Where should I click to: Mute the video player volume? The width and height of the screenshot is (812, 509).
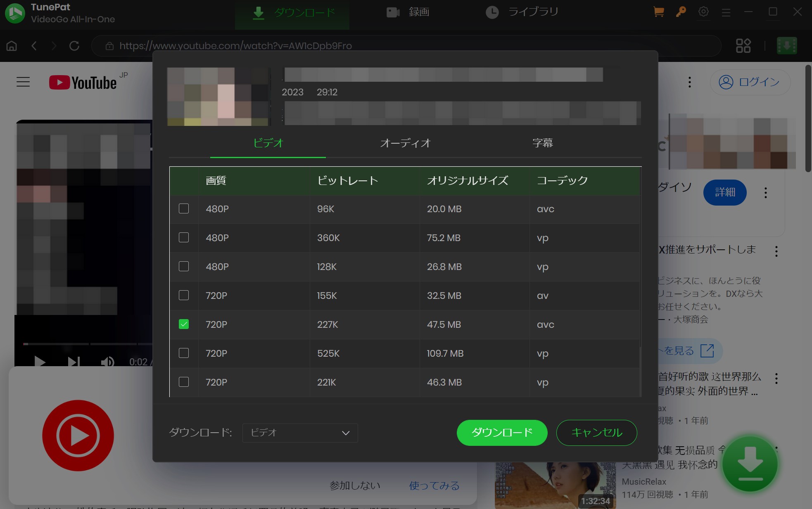[107, 362]
